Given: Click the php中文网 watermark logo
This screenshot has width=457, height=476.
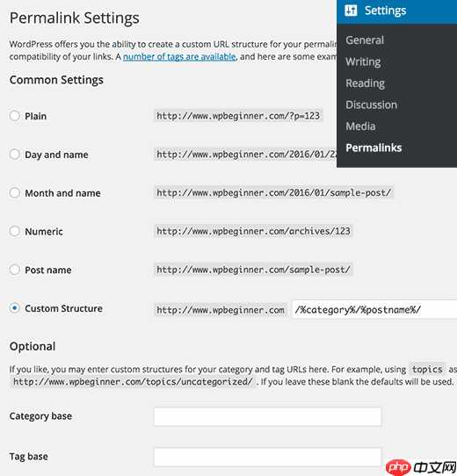Looking at the screenshot, I should click(x=421, y=467).
